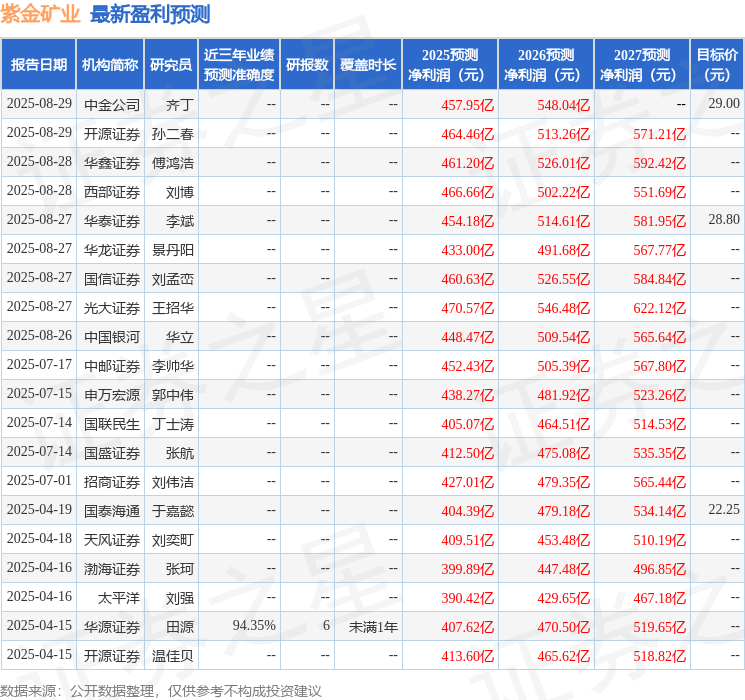745x700 pixels.
Task: Click the 2027预测净利润 column header
Action: [642, 65]
